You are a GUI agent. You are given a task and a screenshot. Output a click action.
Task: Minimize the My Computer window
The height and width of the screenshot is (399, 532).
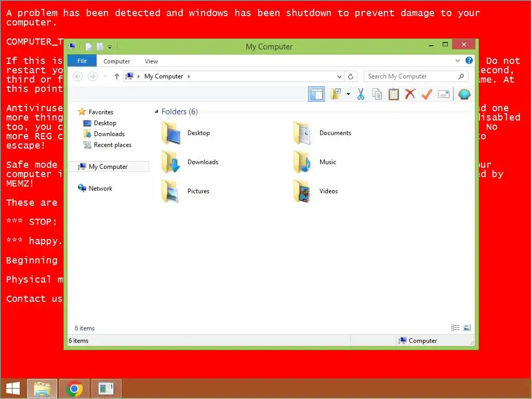431,45
